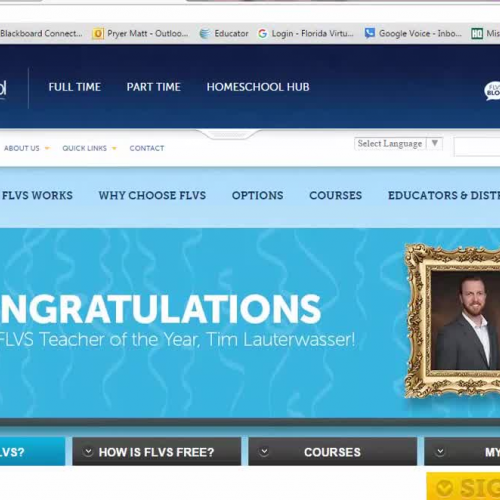The height and width of the screenshot is (500, 500).
Task: Open the Select Language dropdown
Action: (398, 144)
